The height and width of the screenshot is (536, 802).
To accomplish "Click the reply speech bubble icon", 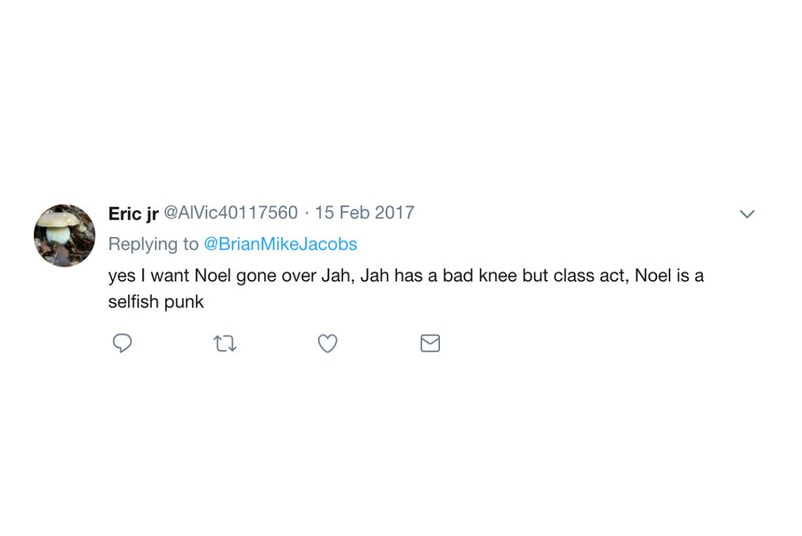I will coord(122,343).
